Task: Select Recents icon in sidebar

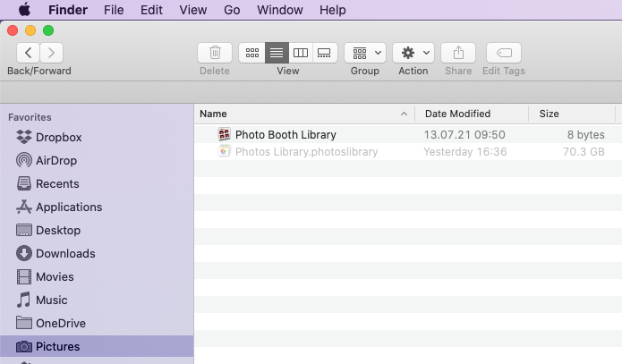Action: tap(24, 183)
